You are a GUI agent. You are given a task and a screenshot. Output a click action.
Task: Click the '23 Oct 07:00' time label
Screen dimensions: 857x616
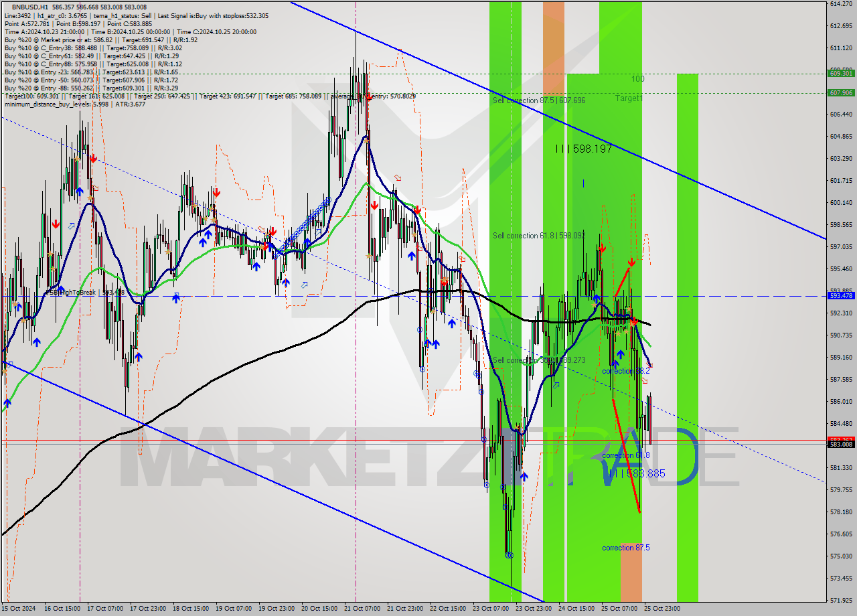[x=491, y=609]
